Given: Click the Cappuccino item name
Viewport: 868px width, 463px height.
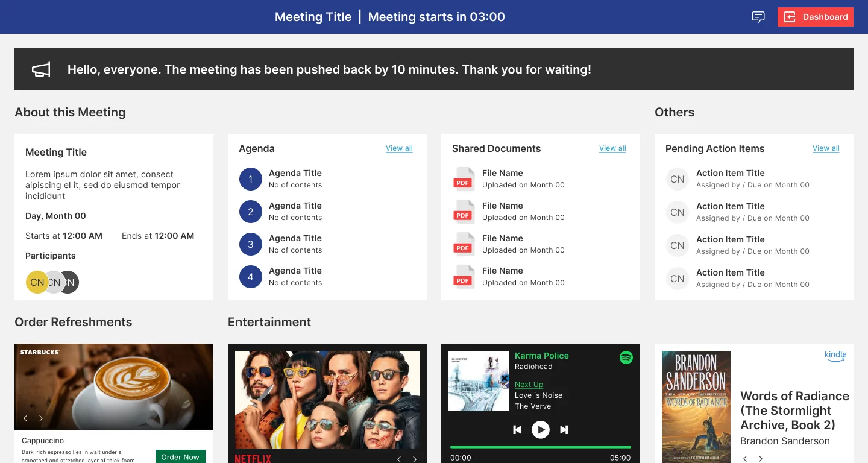Looking at the screenshot, I should tap(43, 441).
